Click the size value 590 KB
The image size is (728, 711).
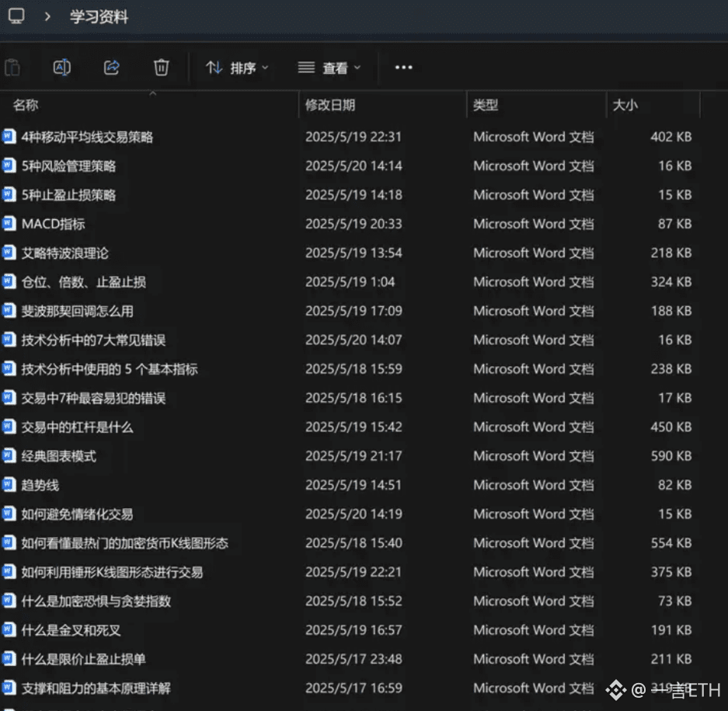point(671,456)
